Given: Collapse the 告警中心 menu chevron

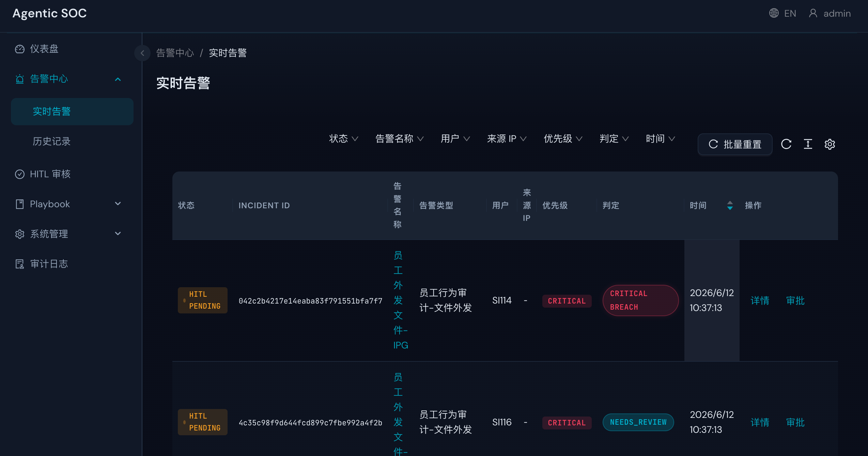Looking at the screenshot, I should (x=118, y=79).
